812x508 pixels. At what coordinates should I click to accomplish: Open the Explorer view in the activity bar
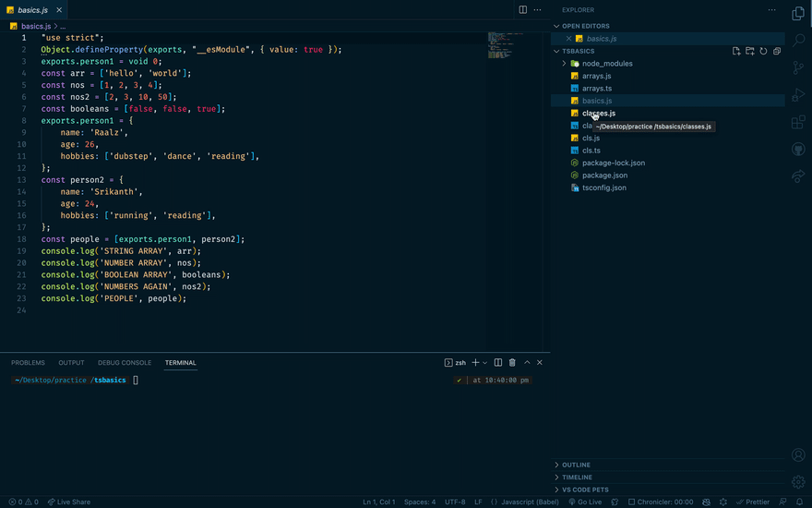click(x=798, y=14)
